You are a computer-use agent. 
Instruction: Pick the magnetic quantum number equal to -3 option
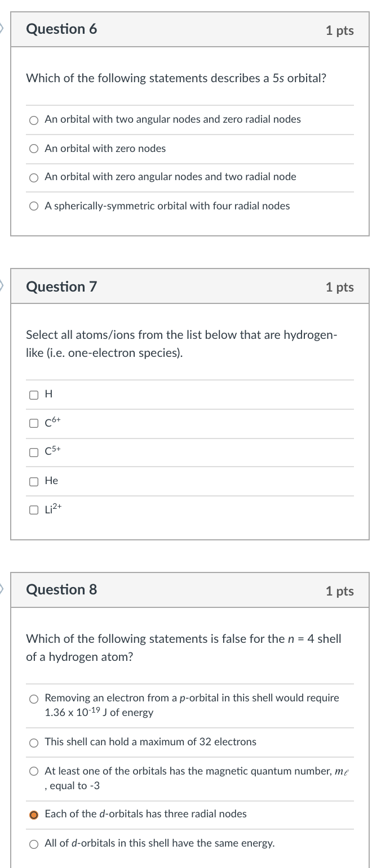point(34,771)
